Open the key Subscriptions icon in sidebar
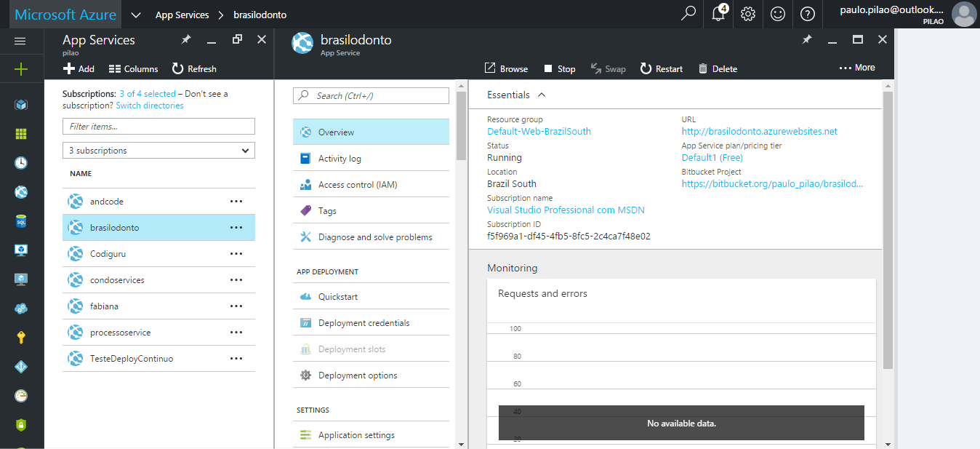 (x=20, y=338)
